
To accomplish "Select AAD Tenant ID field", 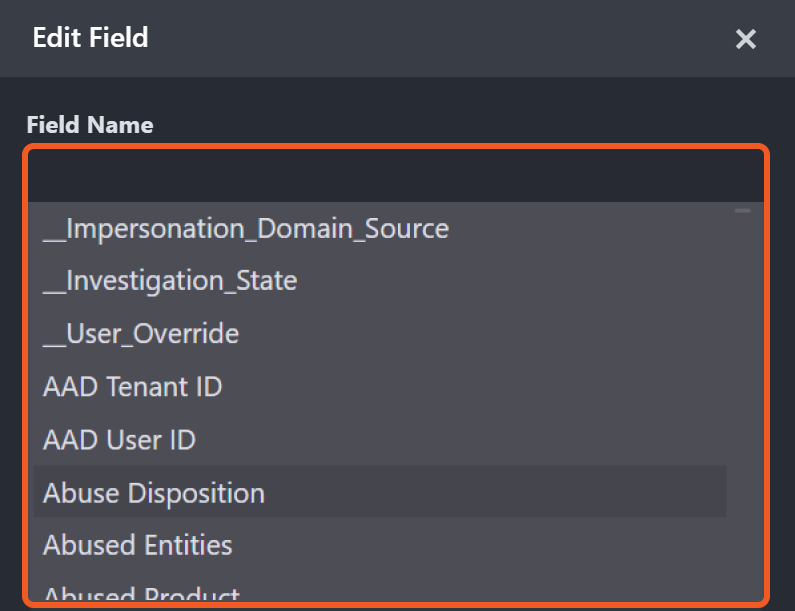I will [132, 386].
